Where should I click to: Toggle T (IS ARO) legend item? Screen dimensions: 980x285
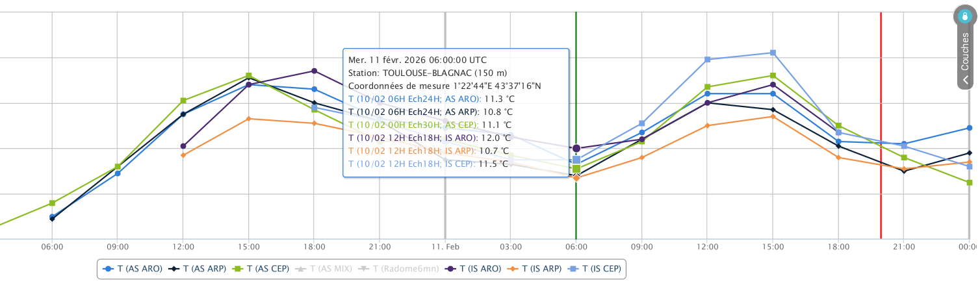(x=474, y=268)
